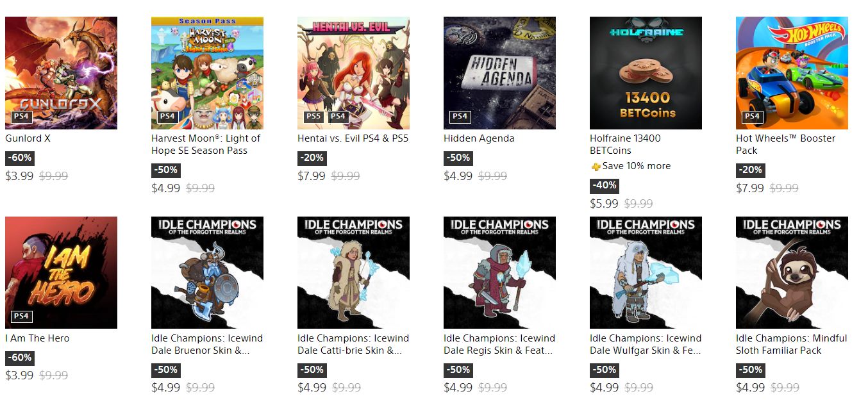Click the PS5 badge on Hentai vs. Evil
The image size is (868, 412).
pyautogui.click(x=313, y=117)
